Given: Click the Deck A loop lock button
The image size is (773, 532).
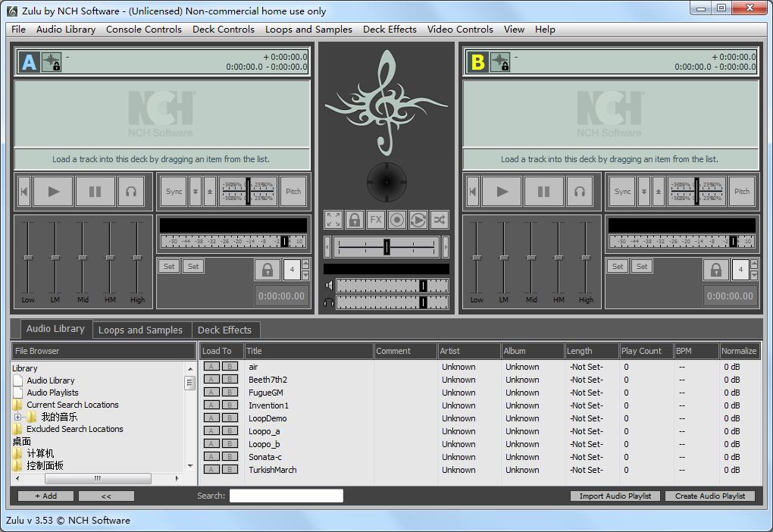Looking at the screenshot, I should point(268,270).
